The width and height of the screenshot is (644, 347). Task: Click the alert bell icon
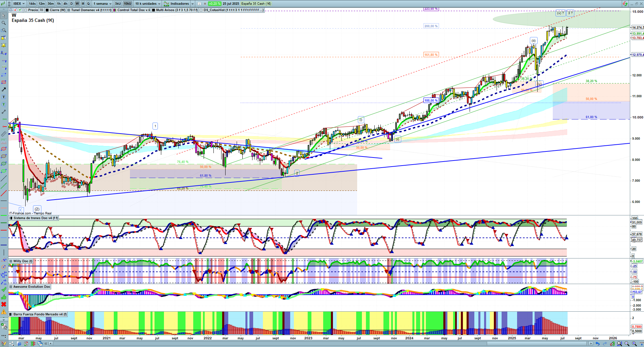[4, 45]
